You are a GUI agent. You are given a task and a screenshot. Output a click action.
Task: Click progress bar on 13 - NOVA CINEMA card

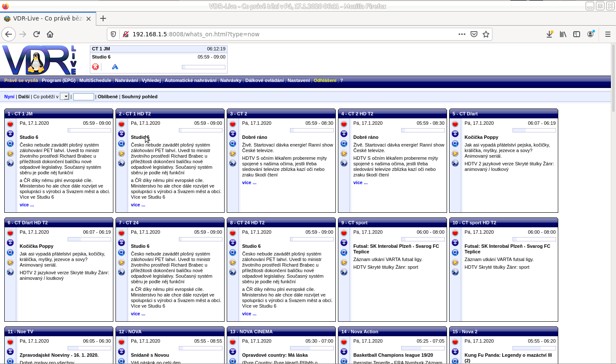click(312, 348)
